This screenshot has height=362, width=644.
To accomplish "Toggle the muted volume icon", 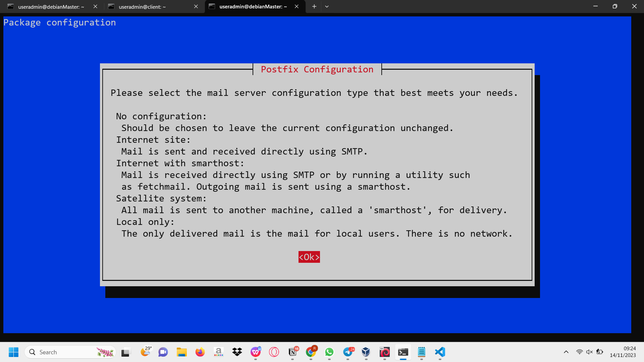I will tap(589, 352).
